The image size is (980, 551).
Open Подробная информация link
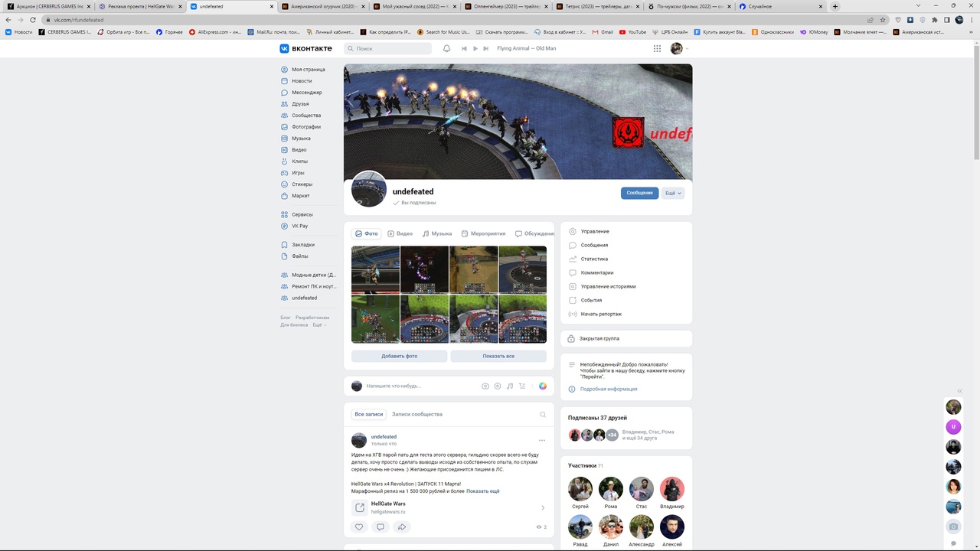[x=609, y=389]
